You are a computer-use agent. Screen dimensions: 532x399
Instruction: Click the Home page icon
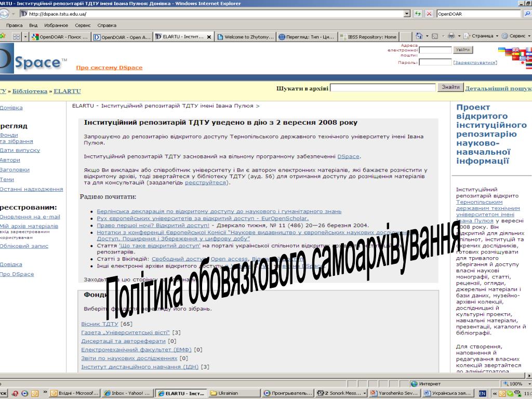pos(419,36)
